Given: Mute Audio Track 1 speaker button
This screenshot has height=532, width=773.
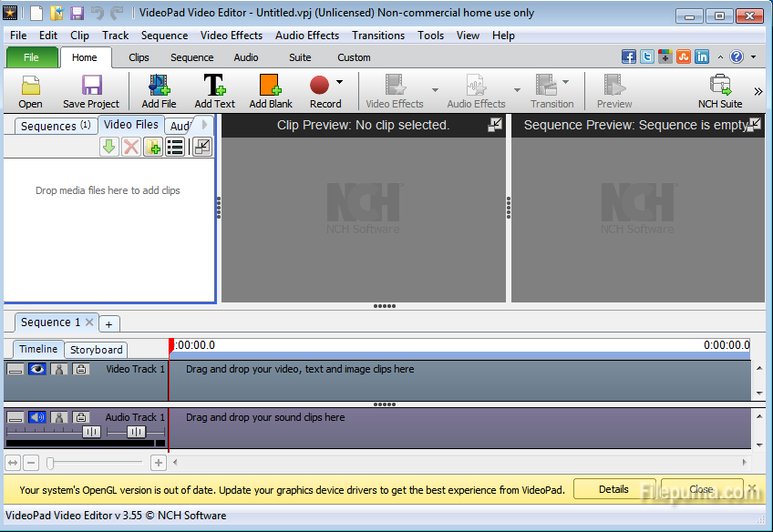Looking at the screenshot, I should [x=36, y=417].
